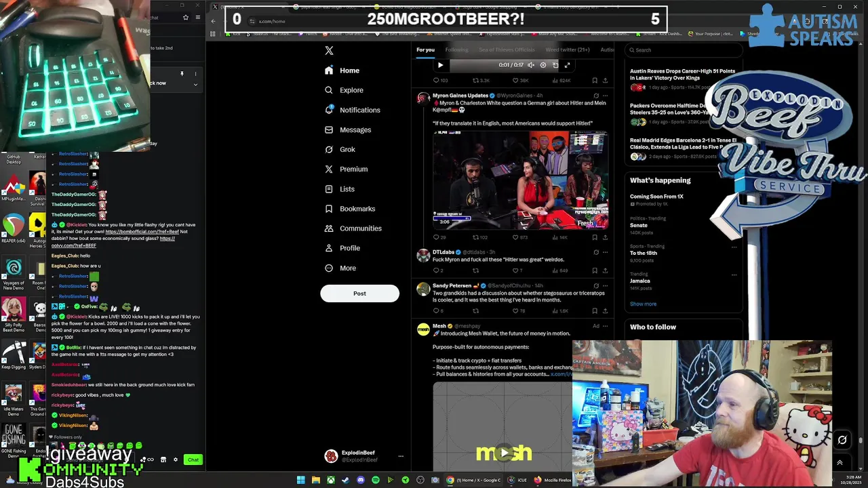Viewport: 868px width, 488px height.
Task: Switch to Mozilla Firefox on the taskbar
Action: click(553, 480)
